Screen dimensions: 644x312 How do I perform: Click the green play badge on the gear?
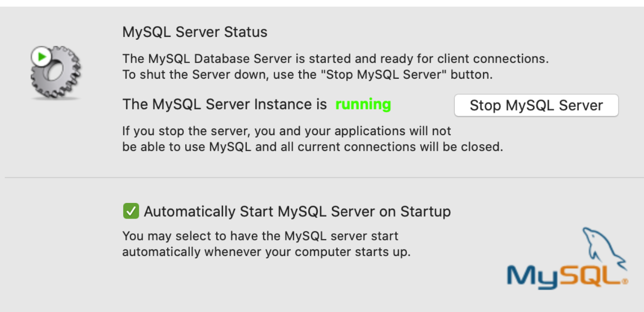[x=42, y=57]
